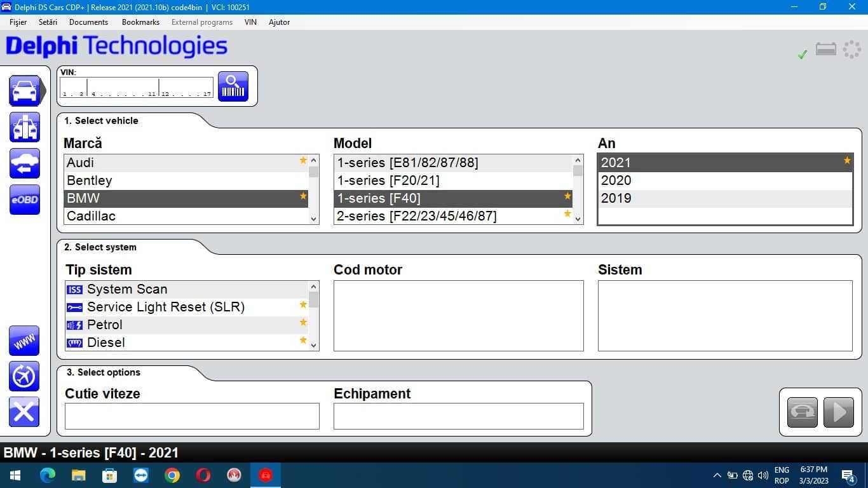Click the play/next arrow button
The width and height of the screenshot is (868, 488).
tap(839, 412)
